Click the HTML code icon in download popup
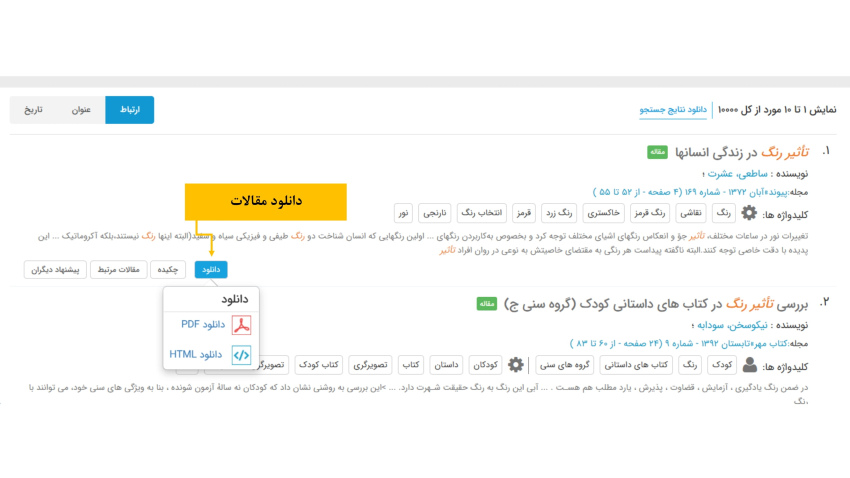 tap(241, 355)
